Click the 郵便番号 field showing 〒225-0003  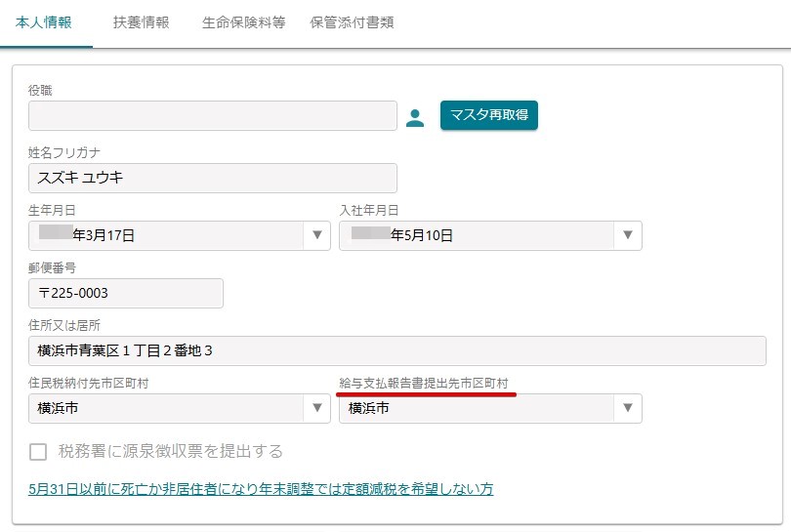126,293
